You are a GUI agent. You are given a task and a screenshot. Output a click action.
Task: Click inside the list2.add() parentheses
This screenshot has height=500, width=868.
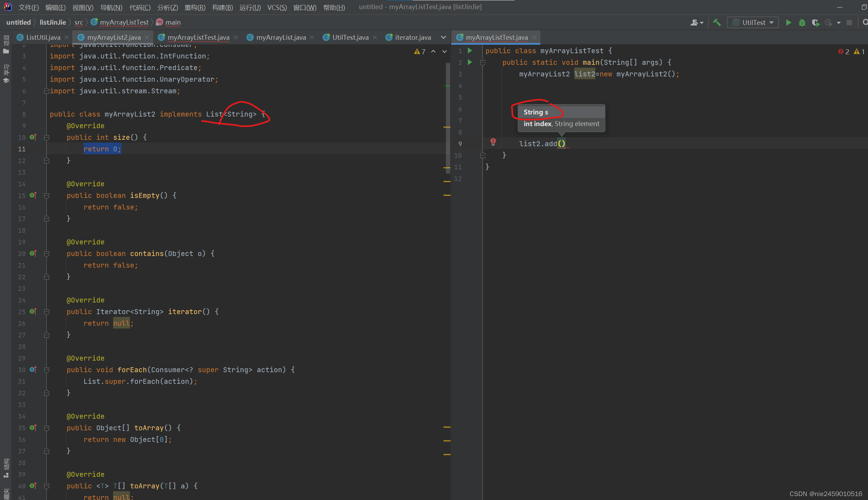point(562,144)
